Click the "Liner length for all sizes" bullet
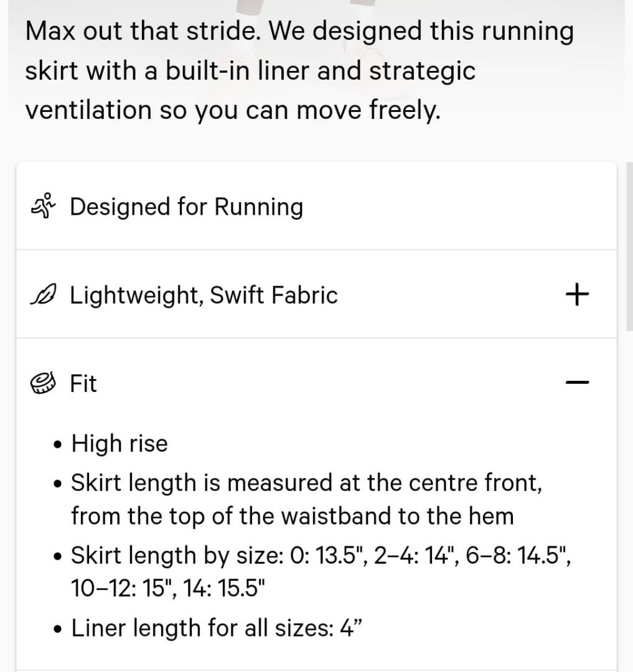Image resolution: width=633 pixels, height=672 pixels. point(217,628)
